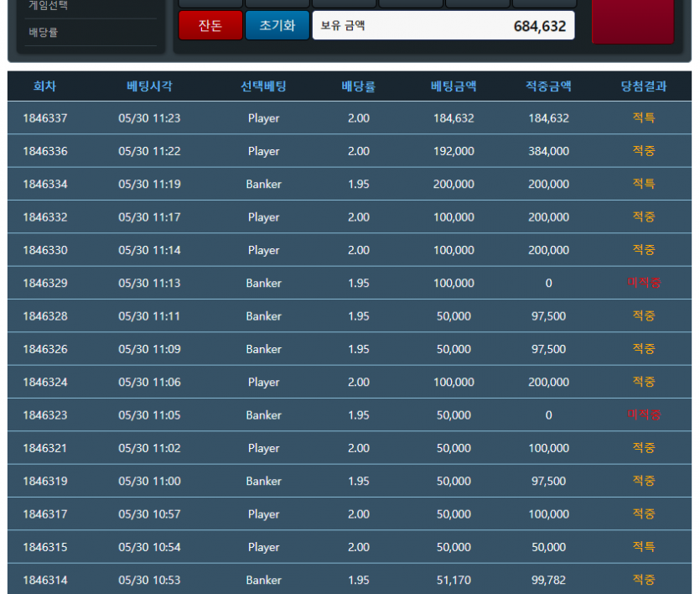Viewport: 700px width, 594px height.
Task: Click Banker in the 11:19 row
Action: 263,185
